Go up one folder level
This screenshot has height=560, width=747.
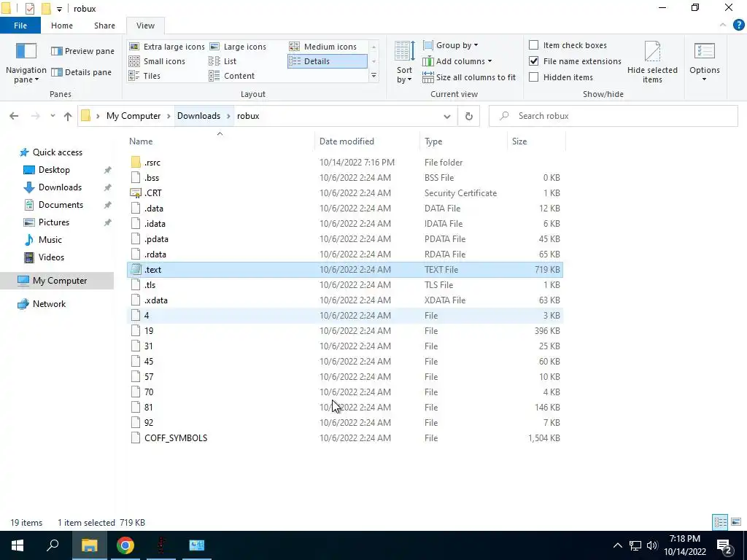click(x=68, y=116)
